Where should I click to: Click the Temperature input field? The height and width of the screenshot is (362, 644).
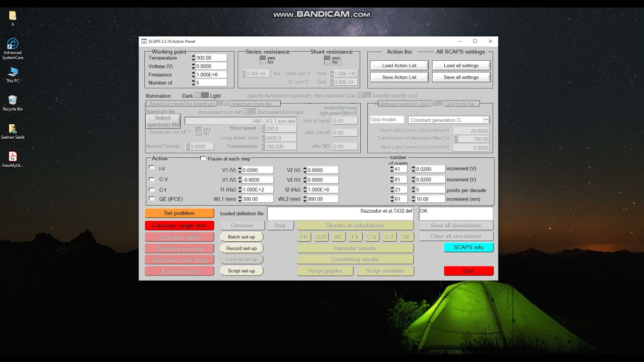211,58
